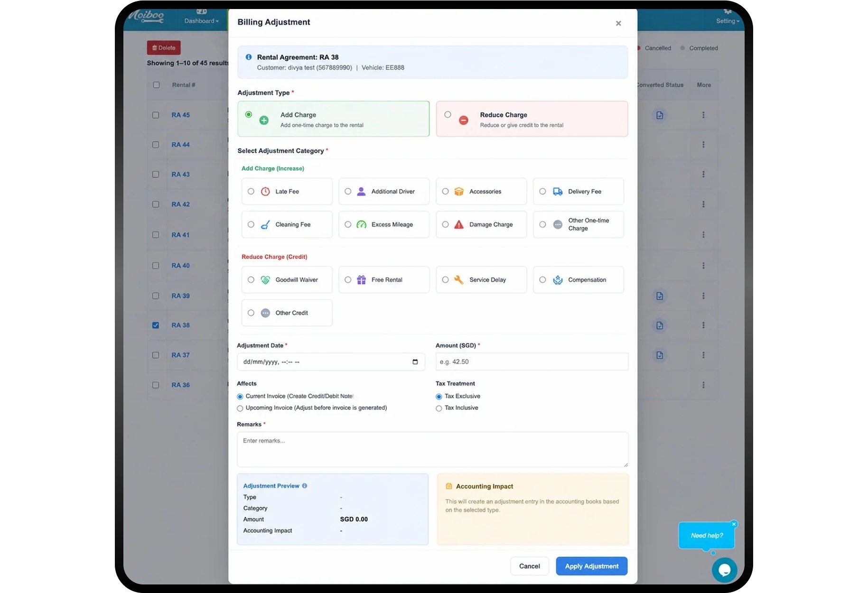Click the red Delete button
Viewport: 868px width, 593px height.
coord(164,48)
